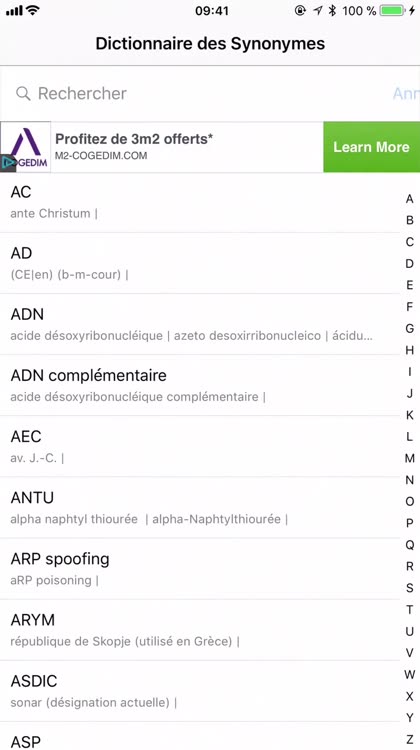Tap the Wi-Fi status icon
This screenshot has width=420, height=750.
[33, 11]
